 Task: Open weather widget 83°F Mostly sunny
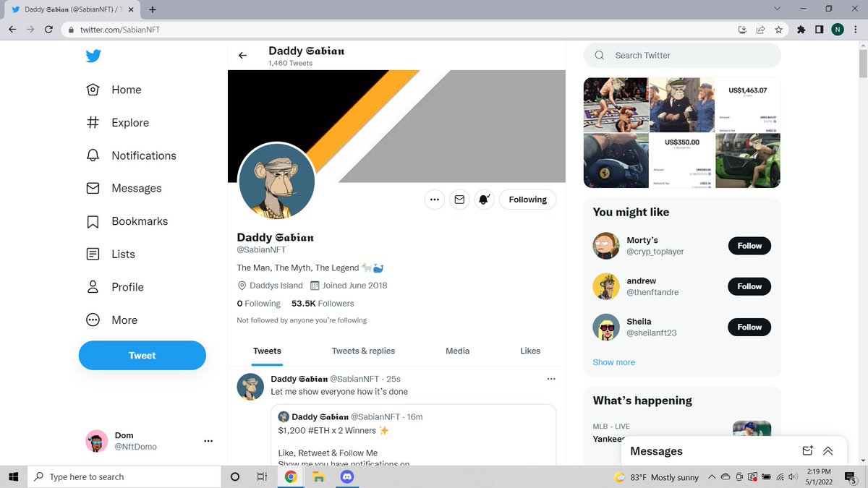(x=656, y=477)
